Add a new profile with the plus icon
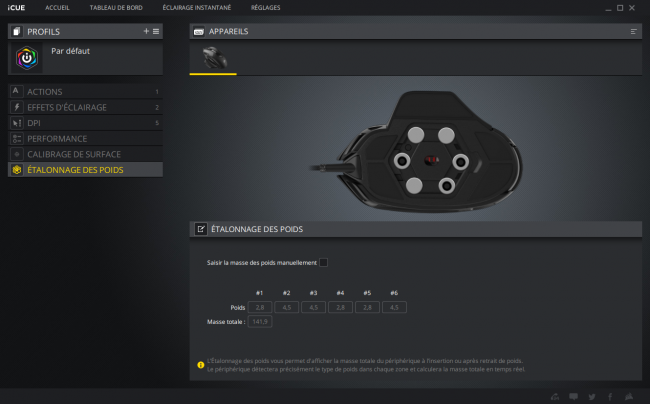 click(x=146, y=31)
